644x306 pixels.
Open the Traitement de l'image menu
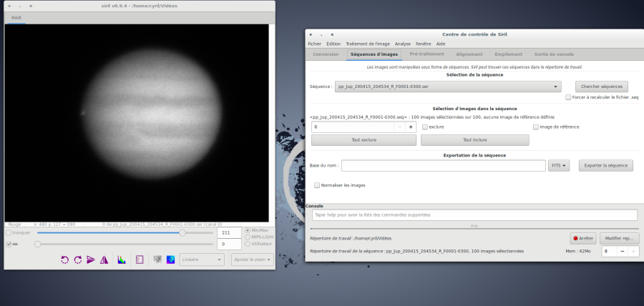click(x=368, y=44)
